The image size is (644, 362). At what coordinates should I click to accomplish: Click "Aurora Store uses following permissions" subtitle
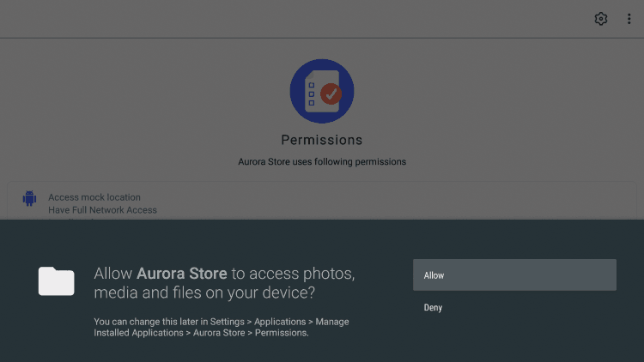321,161
